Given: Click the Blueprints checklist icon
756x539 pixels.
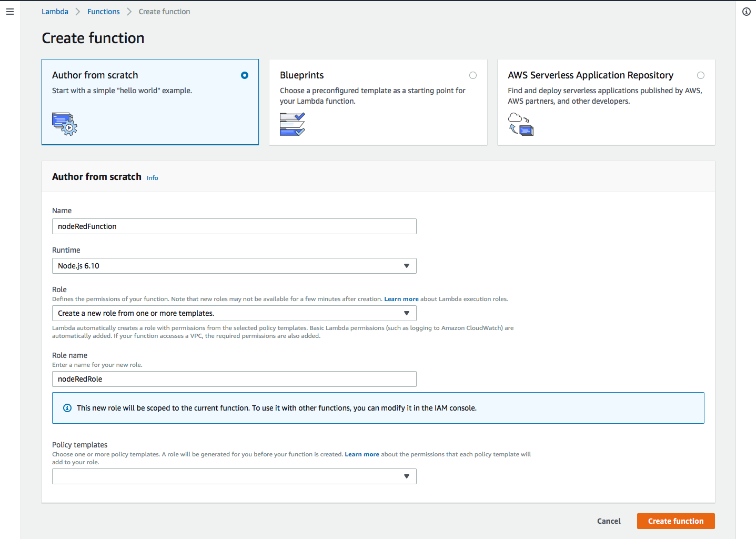Looking at the screenshot, I should [293, 124].
